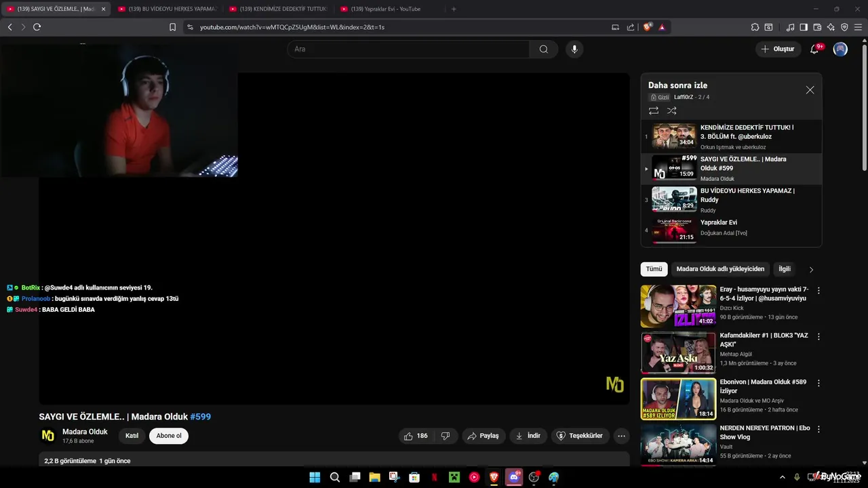Dislike the video
This screenshot has width=868, height=488.
[446, 436]
